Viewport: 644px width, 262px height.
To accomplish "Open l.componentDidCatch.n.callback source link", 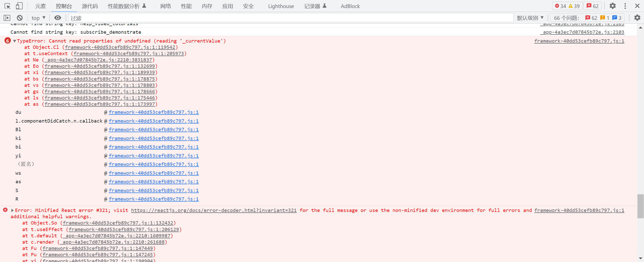I will coord(154,121).
